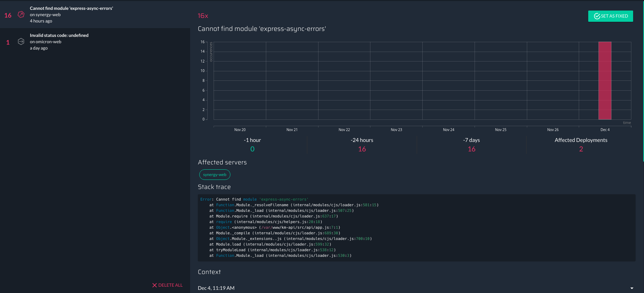Image resolution: width=644 pixels, height=293 pixels.
Task: Click the checkmark icon in Set As Fixed
Action: 597,16
